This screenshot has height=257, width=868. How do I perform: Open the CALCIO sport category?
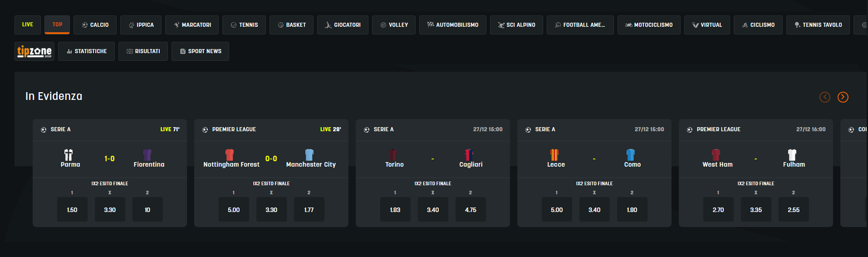coord(95,25)
